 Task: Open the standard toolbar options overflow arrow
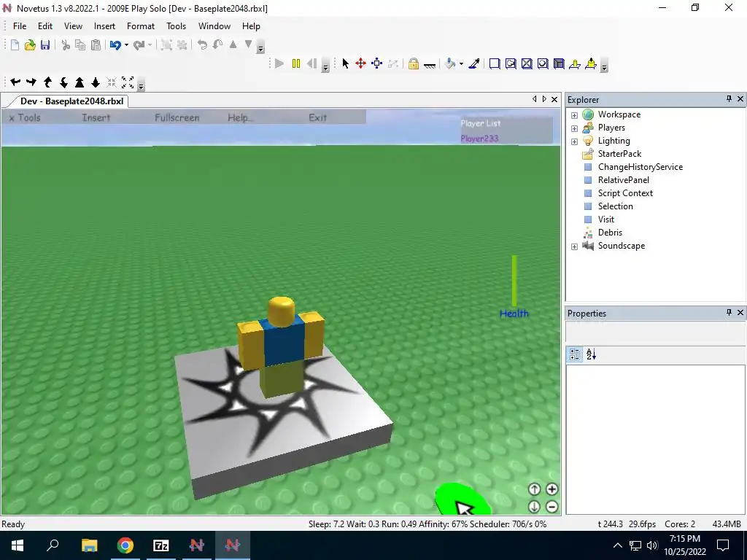pyautogui.click(x=260, y=47)
